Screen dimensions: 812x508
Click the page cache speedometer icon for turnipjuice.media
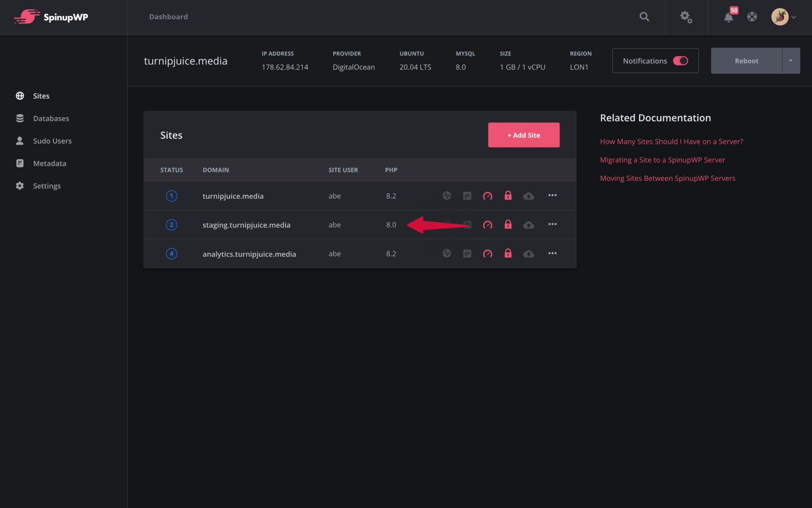coord(488,196)
